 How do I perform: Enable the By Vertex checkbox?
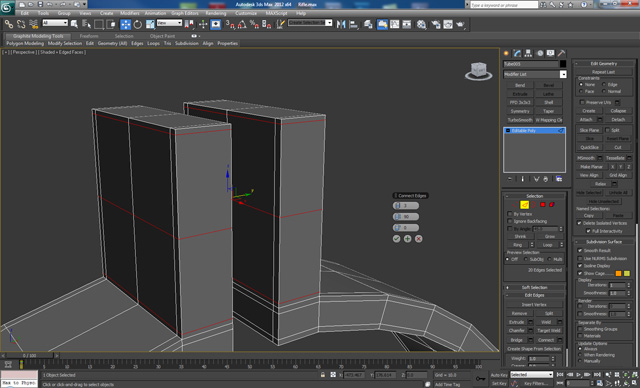[x=510, y=214]
